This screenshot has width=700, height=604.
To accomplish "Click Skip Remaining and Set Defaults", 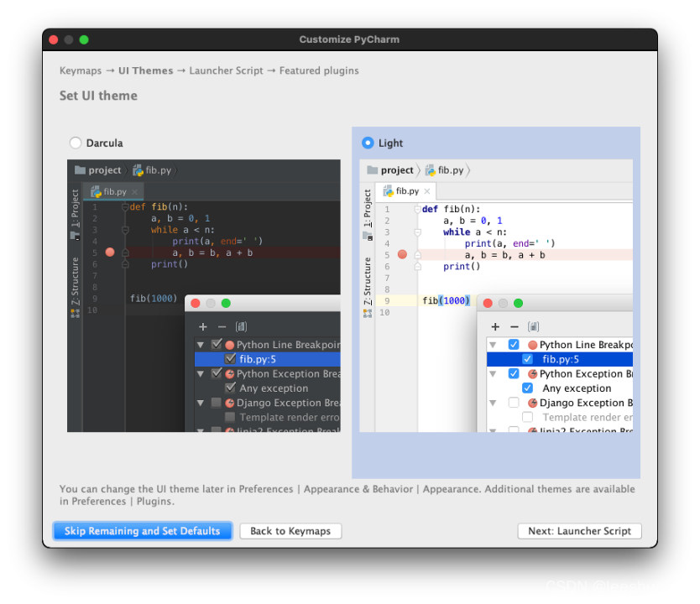I will [143, 531].
